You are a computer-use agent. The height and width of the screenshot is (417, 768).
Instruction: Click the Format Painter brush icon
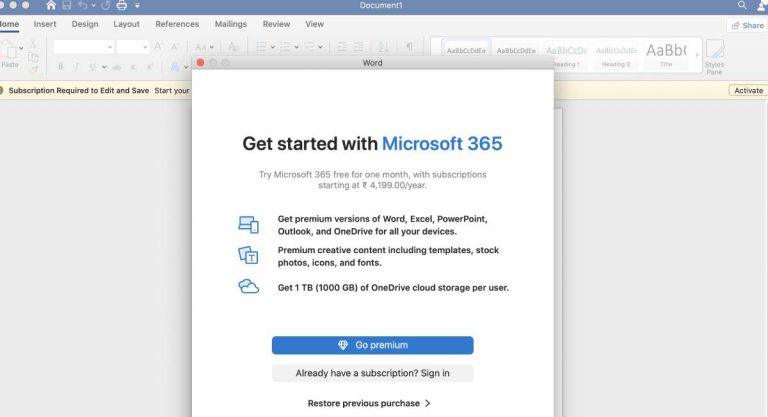33,70
